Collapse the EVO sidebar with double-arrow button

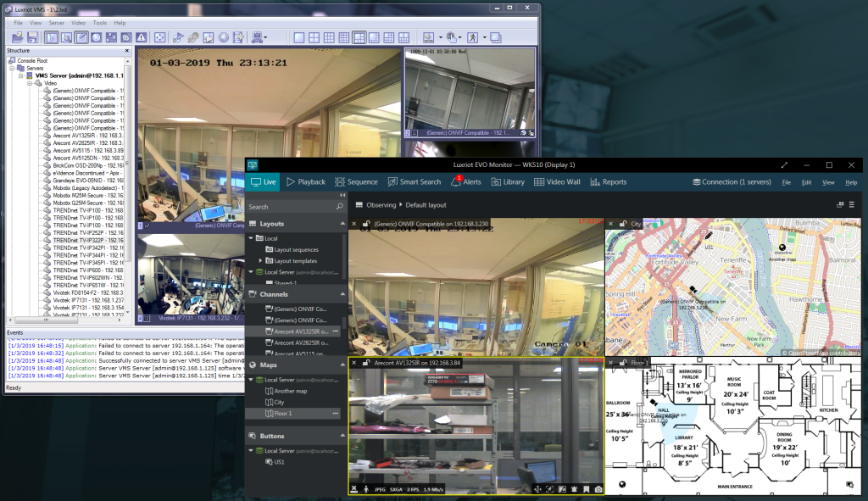[x=342, y=195]
